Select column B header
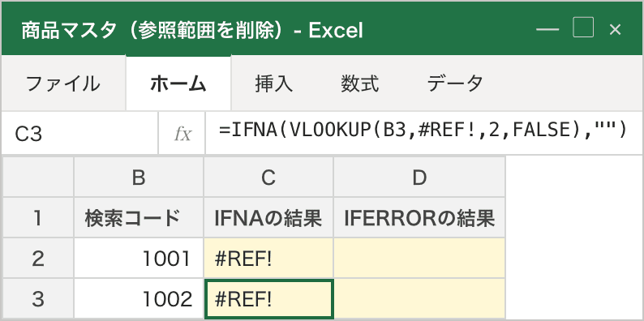The image size is (644, 321). [139, 178]
